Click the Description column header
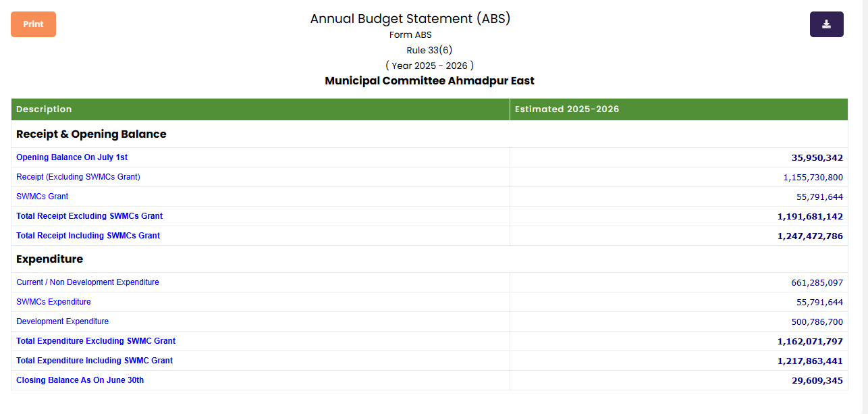868x414 pixels. click(x=44, y=109)
